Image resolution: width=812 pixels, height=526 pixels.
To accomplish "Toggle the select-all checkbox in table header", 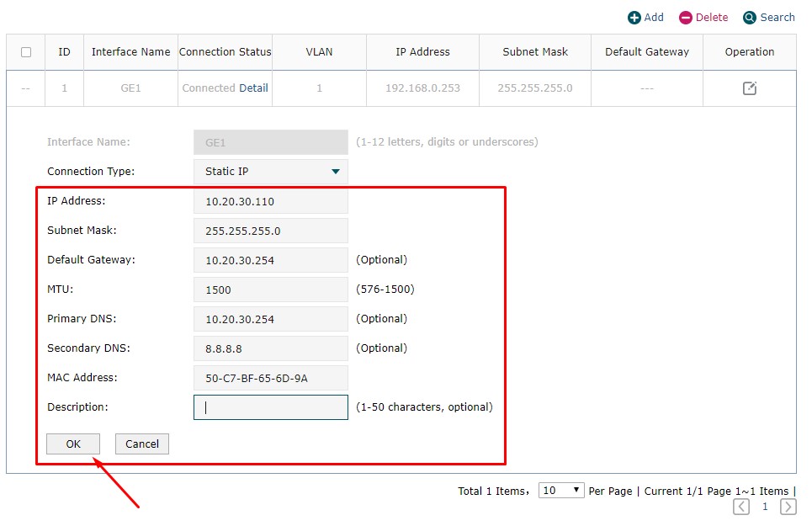I will (x=26, y=52).
